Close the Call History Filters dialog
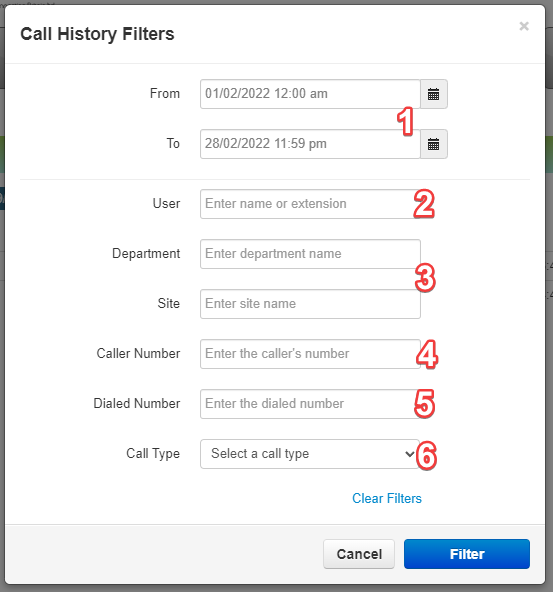 (x=524, y=26)
